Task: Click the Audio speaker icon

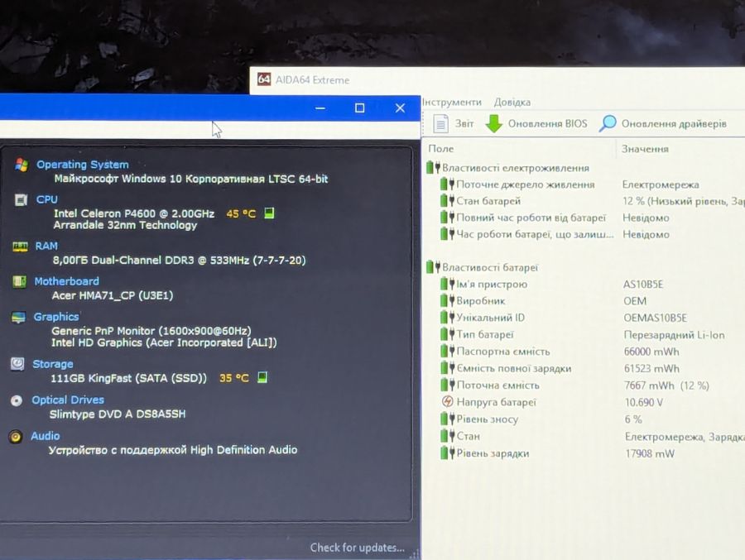Action: 16,437
